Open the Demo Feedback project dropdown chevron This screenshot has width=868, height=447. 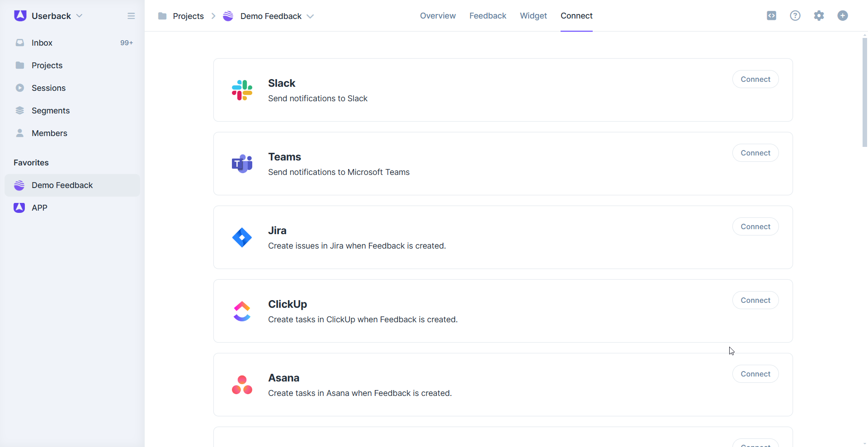(310, 16)
